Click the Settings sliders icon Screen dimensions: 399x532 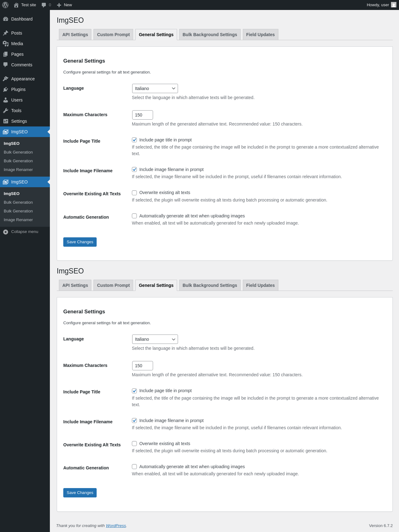[6, 121]
